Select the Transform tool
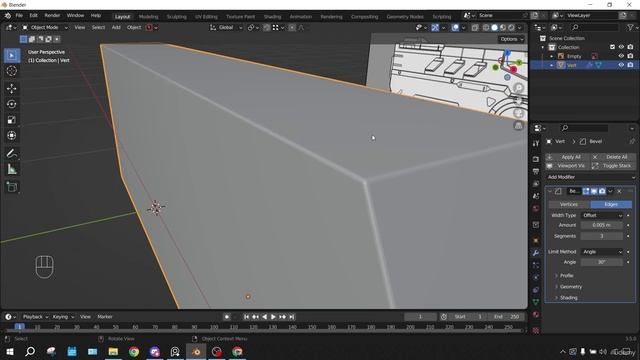 point(12,136)
